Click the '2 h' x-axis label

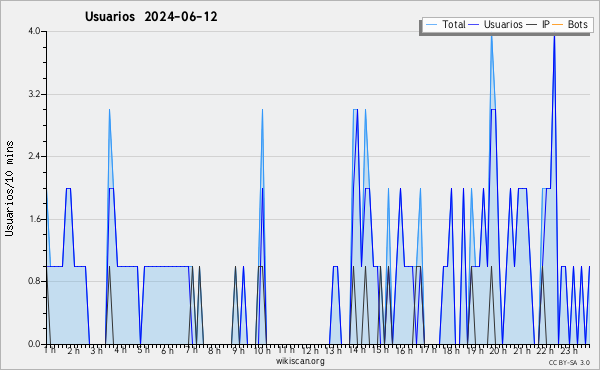click(x=73, y=350)
